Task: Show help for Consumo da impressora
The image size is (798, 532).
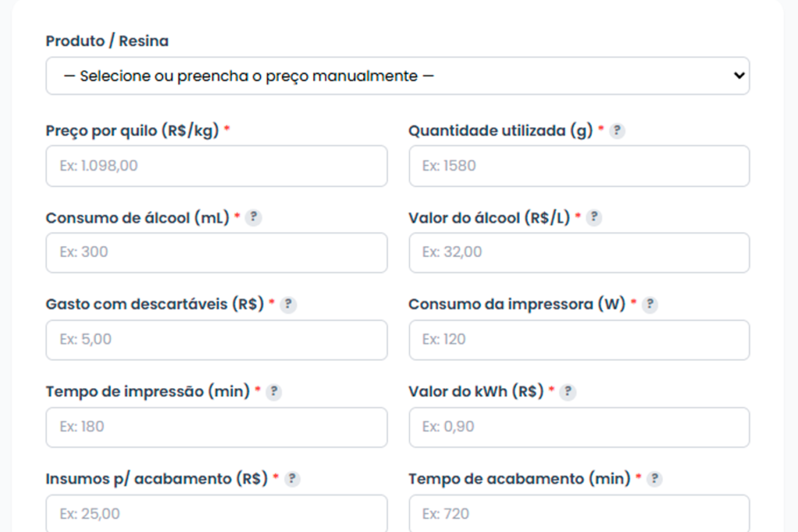Action: coord(650,305)
